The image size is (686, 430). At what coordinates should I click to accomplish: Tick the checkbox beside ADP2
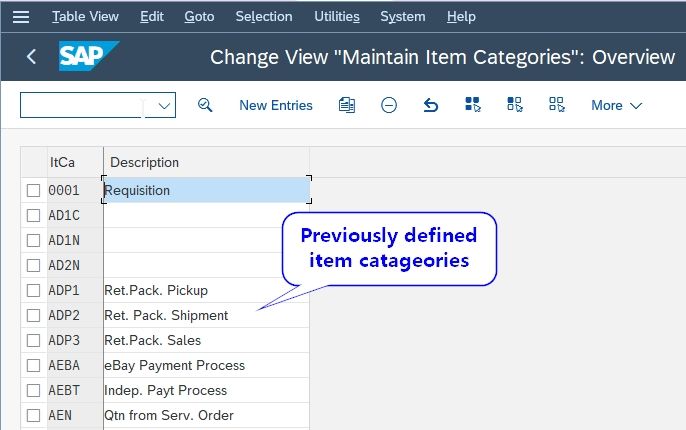[x=33, y=315]
